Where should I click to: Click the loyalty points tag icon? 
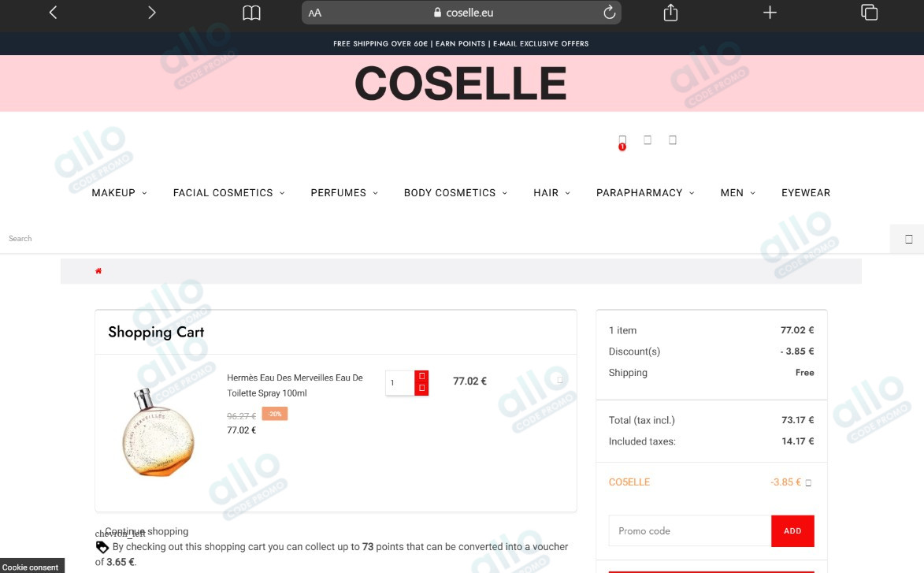[x=102, y=546]
